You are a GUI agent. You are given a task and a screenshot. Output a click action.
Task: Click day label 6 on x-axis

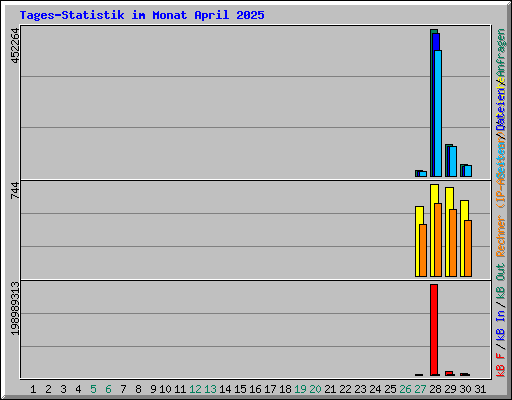click(x=108, y=389)
